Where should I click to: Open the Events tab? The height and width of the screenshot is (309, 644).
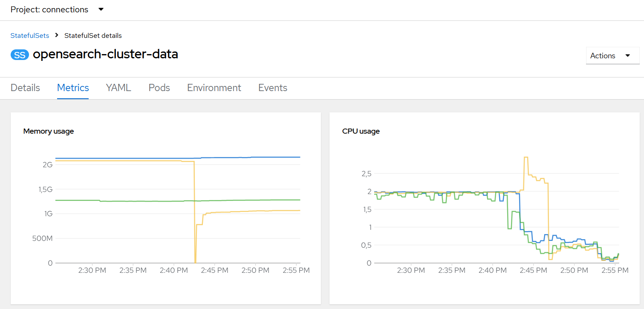[272, 88]
